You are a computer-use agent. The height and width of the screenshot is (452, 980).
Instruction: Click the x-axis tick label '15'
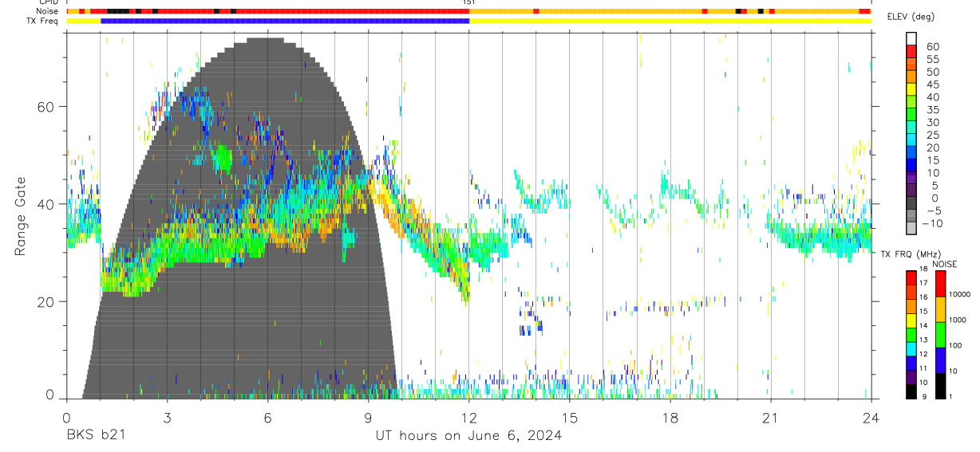point(569,418)
